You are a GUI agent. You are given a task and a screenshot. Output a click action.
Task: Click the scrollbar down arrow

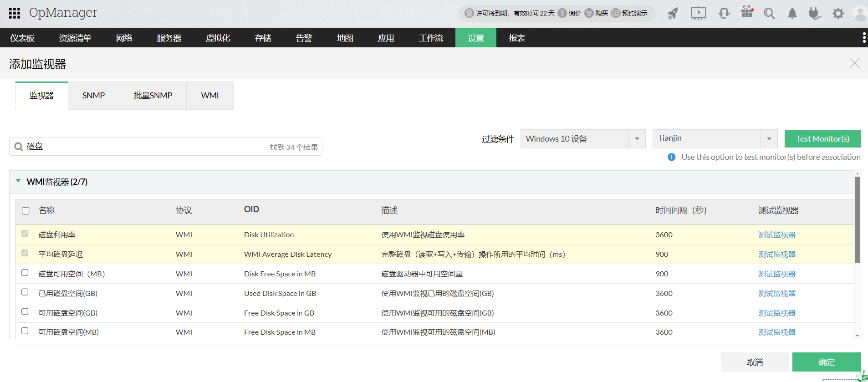tap(858, 336)
